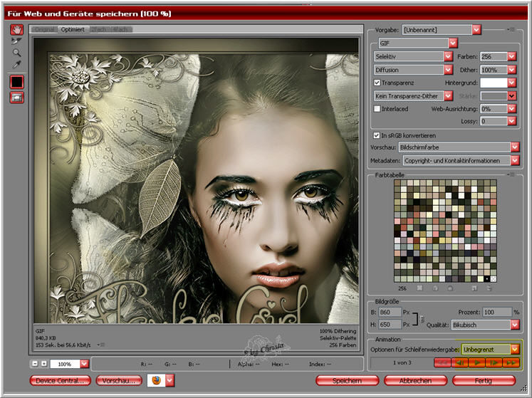Open the browser selection dropdown arrow
Screen dimensions: 532x398
170,380
